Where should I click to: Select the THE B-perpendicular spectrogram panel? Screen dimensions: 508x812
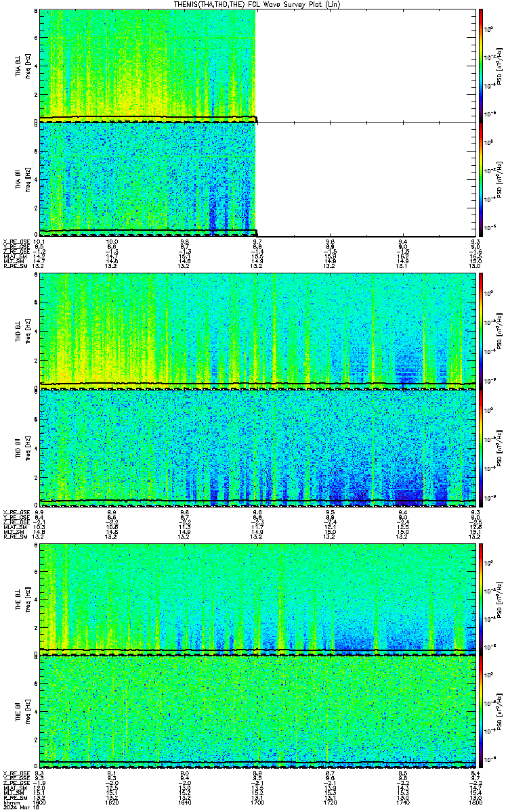(257, 599)
